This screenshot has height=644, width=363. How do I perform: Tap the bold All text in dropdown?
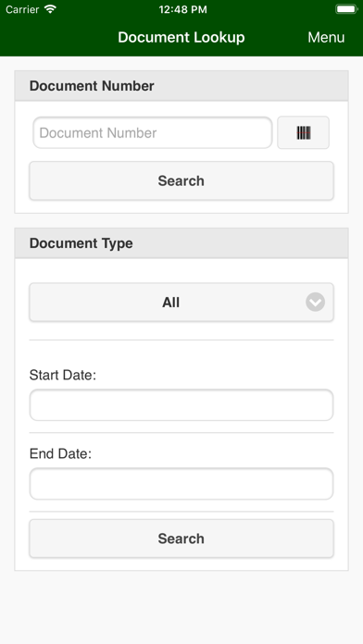171,303
